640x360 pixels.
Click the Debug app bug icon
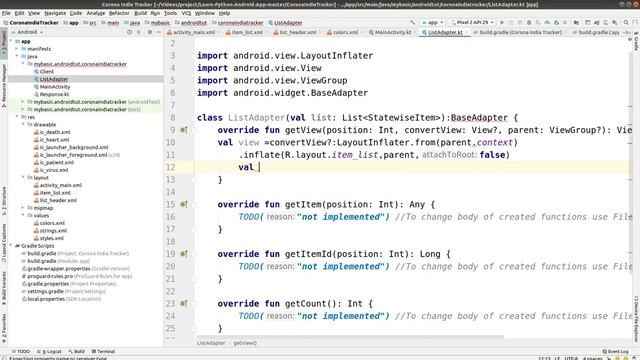(x=529, y=22)
